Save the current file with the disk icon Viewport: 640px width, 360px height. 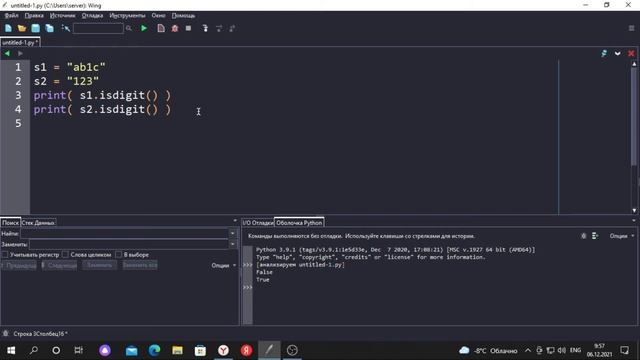tap(36, 28)
